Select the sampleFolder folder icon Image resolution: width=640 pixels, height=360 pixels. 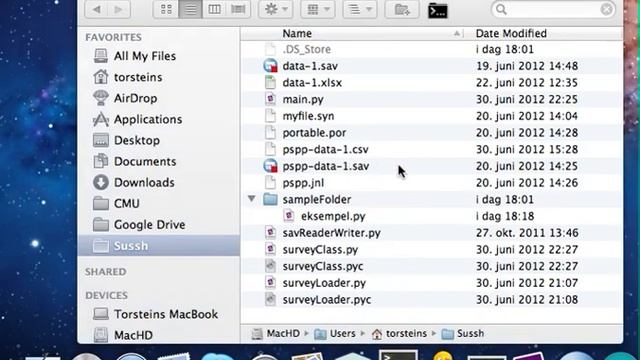[x=270, y=200]
